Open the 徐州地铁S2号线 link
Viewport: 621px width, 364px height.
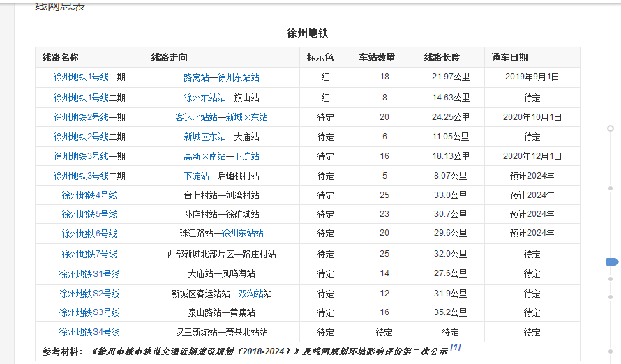click(89, 294)
